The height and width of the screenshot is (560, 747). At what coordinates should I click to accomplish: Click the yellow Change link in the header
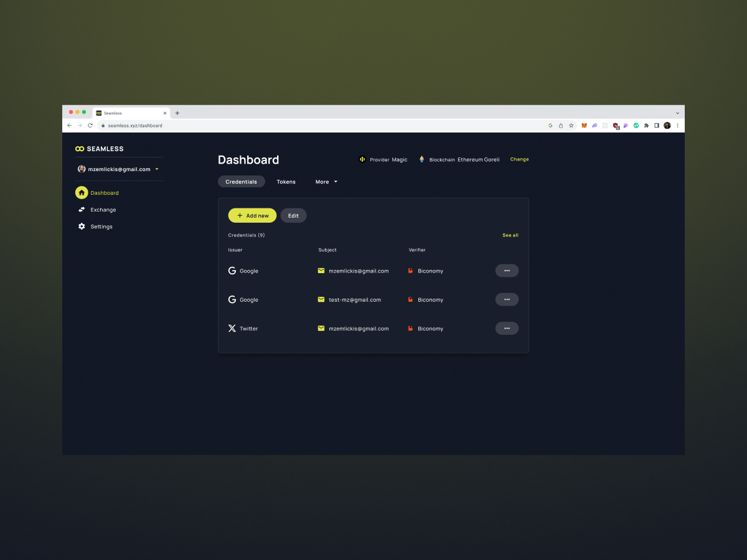[519, 159]
